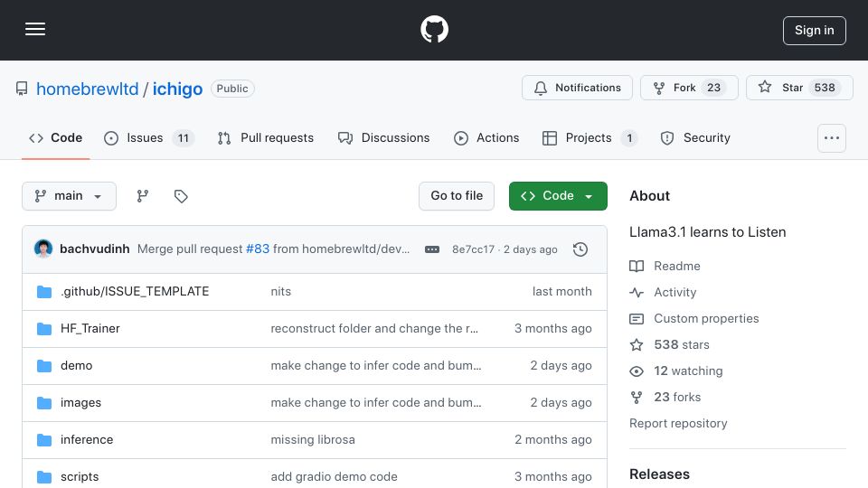868x488 pixels.
Task: Open the 'missing librosa' commit message
Action: (313, 440)
